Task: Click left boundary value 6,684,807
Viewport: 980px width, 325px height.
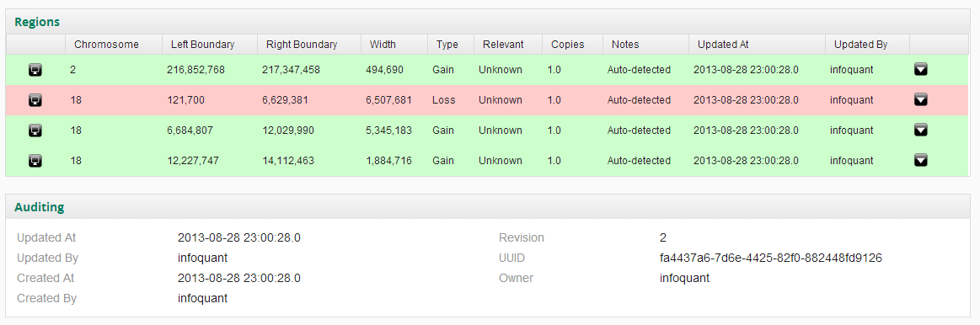Action: (190, 130)
